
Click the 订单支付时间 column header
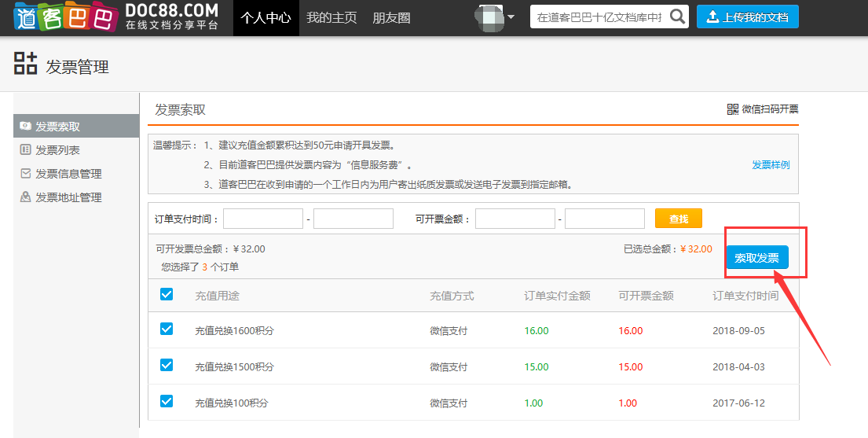pyautogui.click(x=745, y=296)
